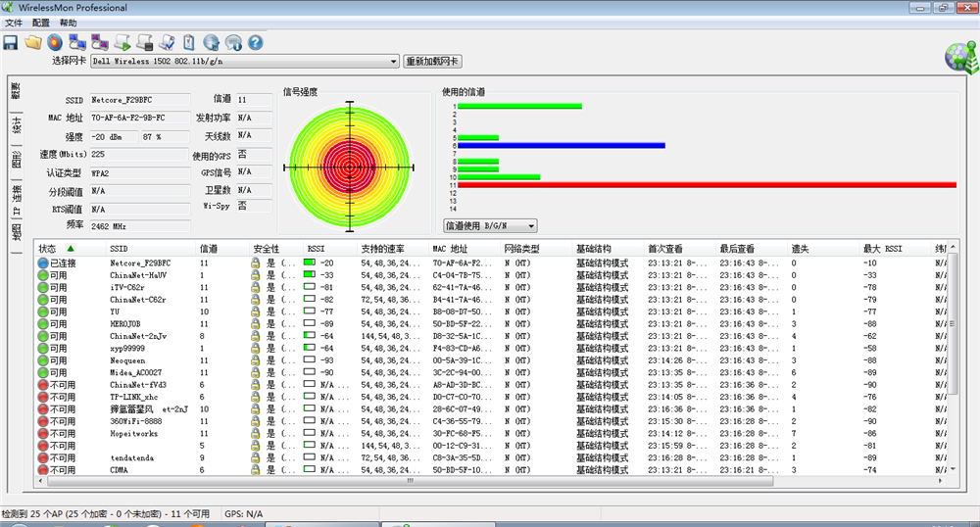Screen dimensions: 980x527
Task: Click the 状态 column sort arrow header
Action: (x=70, y=249)
